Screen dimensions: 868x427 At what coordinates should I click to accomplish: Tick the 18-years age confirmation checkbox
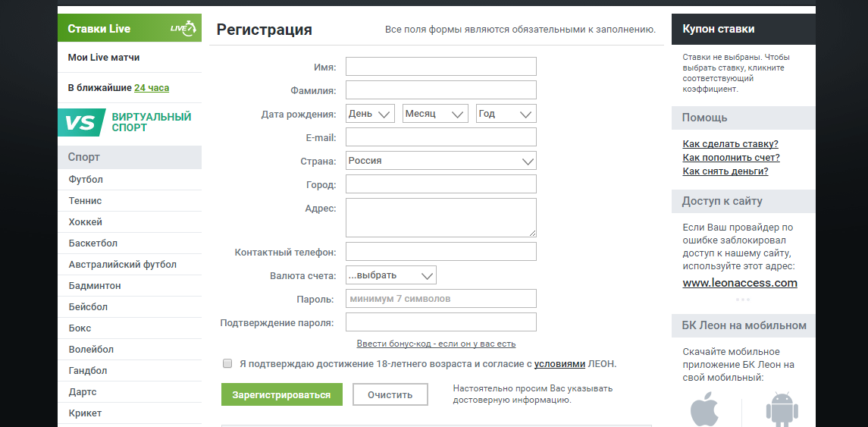(227, 364)
